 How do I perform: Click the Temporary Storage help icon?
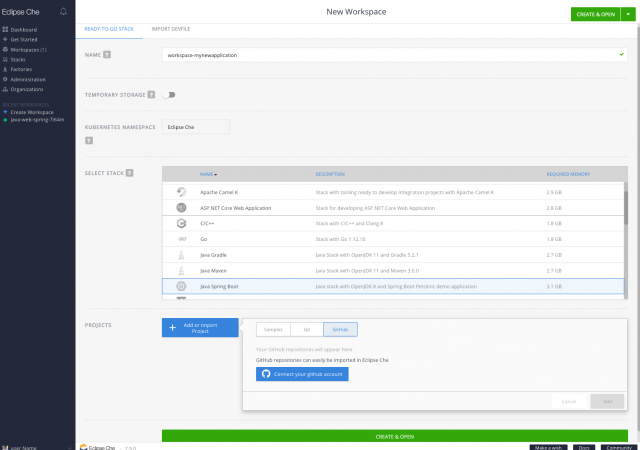coord(151,94)
